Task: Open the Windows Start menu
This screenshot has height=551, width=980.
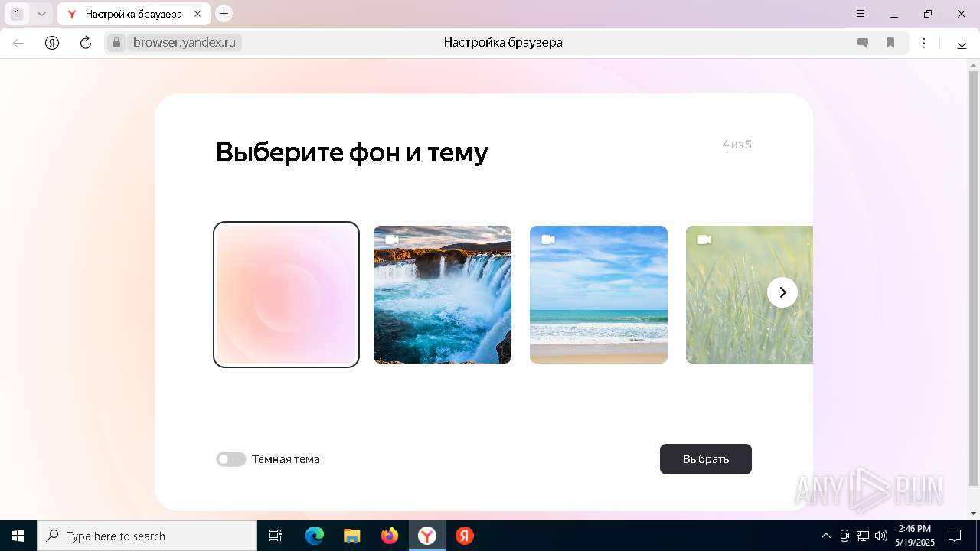Action: [18, 536]
